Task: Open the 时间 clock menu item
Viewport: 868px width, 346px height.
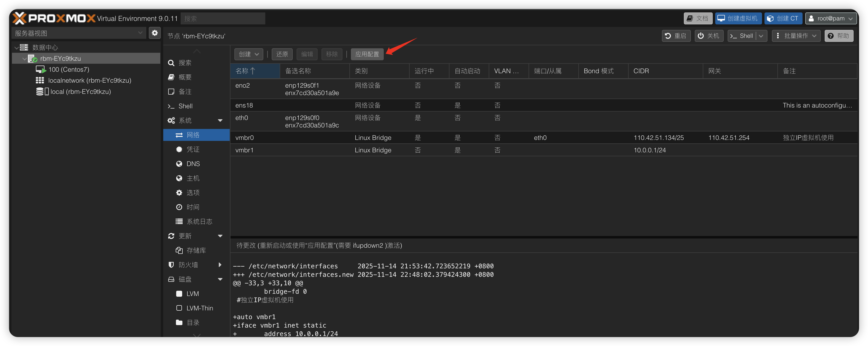Action: click(193, 207)
